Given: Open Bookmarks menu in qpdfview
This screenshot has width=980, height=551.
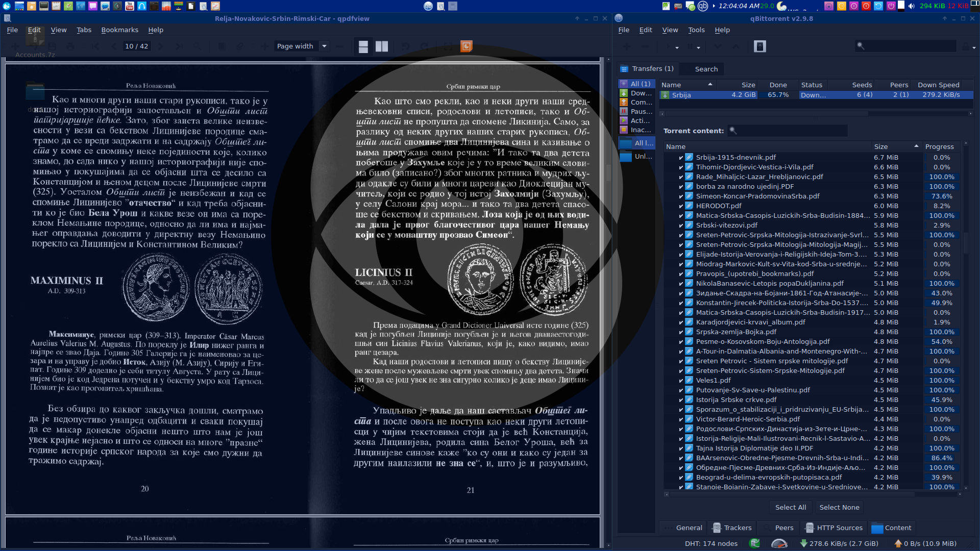Looking at the screenshot, I should click(119, 30).
